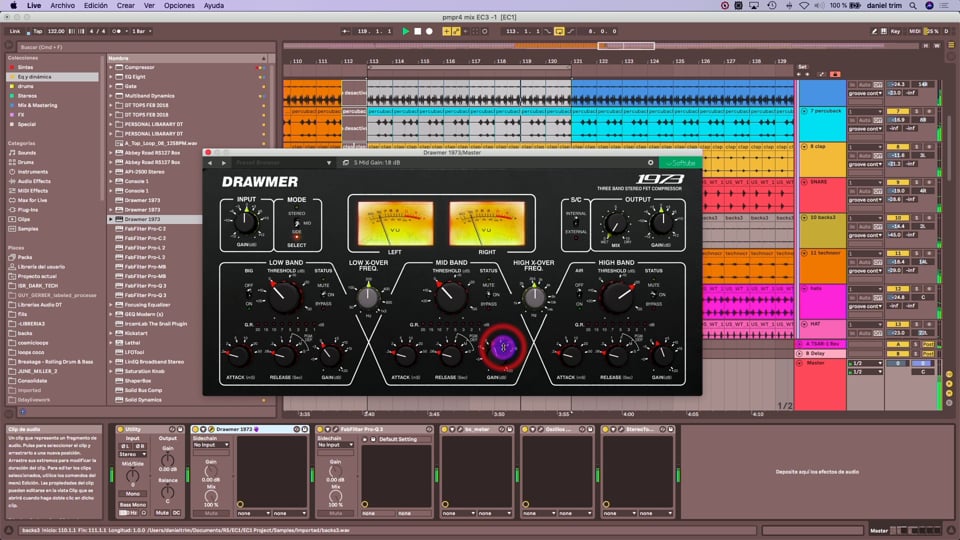Click the Link button in control bar
The height and width of the screenshot is (540, 960).
point(15,31)
